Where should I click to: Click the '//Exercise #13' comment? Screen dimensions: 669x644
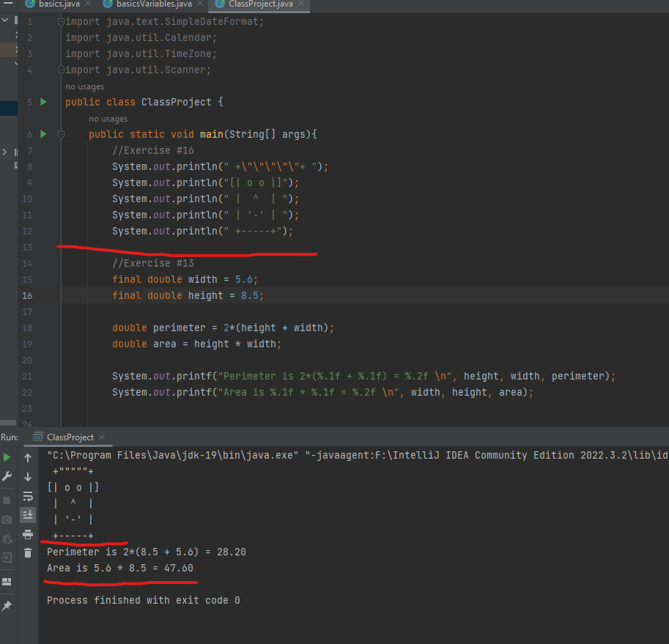coord(152,263)
